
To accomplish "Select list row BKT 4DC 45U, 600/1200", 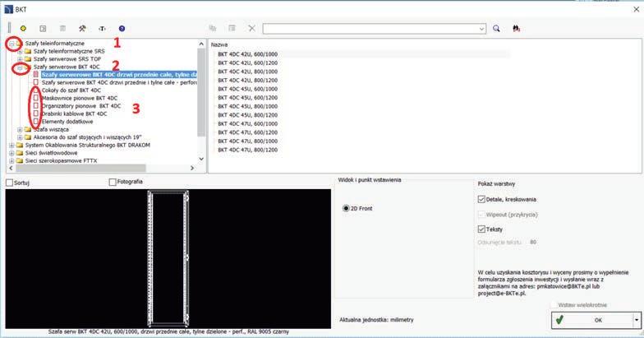I will click(248, 97).
